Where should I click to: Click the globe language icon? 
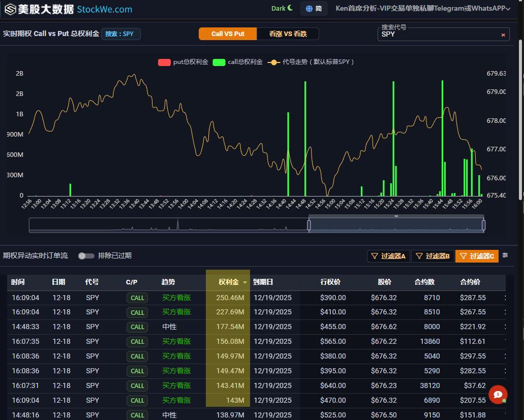point(309,9)
